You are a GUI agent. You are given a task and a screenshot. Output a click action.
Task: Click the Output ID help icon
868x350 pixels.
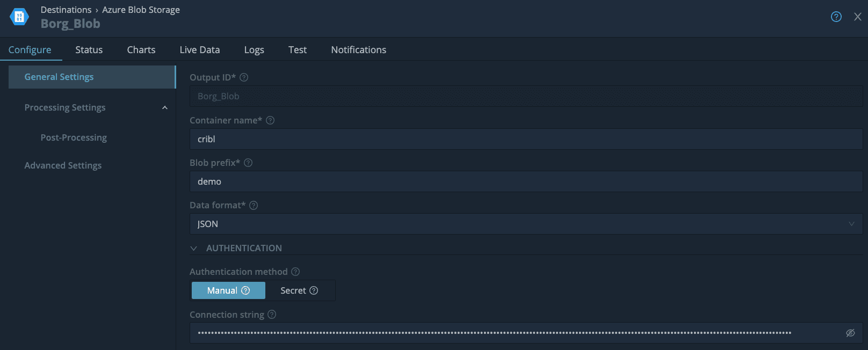point(244,77)
